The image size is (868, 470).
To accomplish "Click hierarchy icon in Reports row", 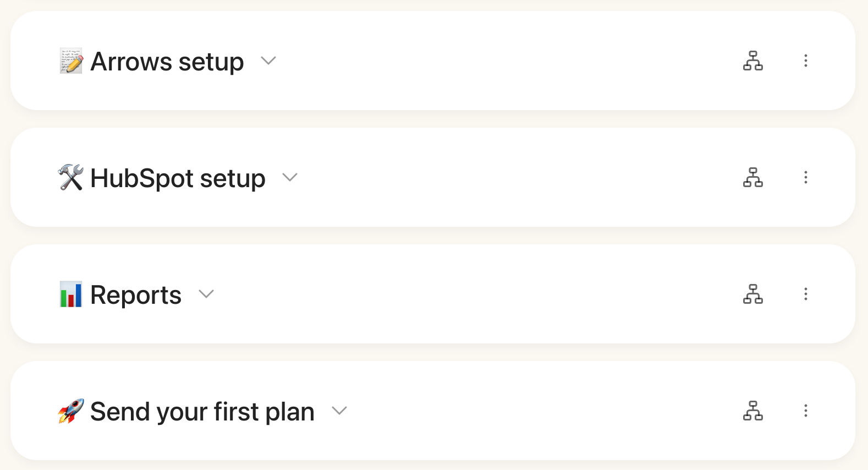I will (x=752, y=294).
